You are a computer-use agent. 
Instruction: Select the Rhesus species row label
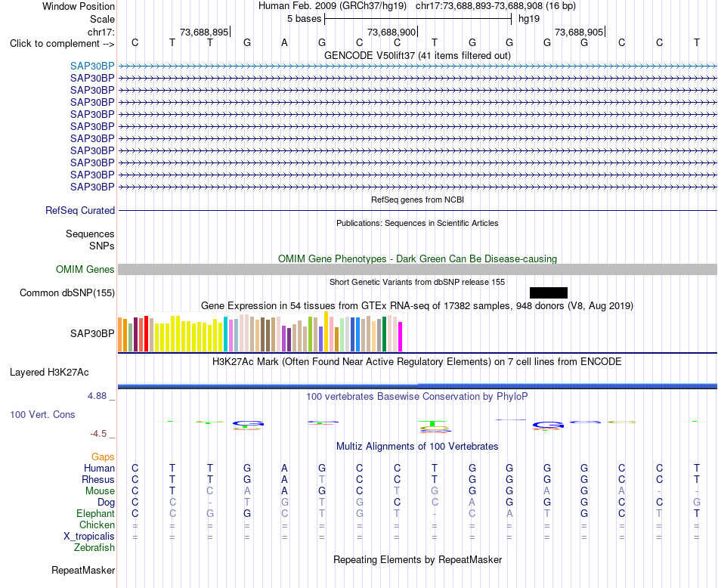pos(98,479)
